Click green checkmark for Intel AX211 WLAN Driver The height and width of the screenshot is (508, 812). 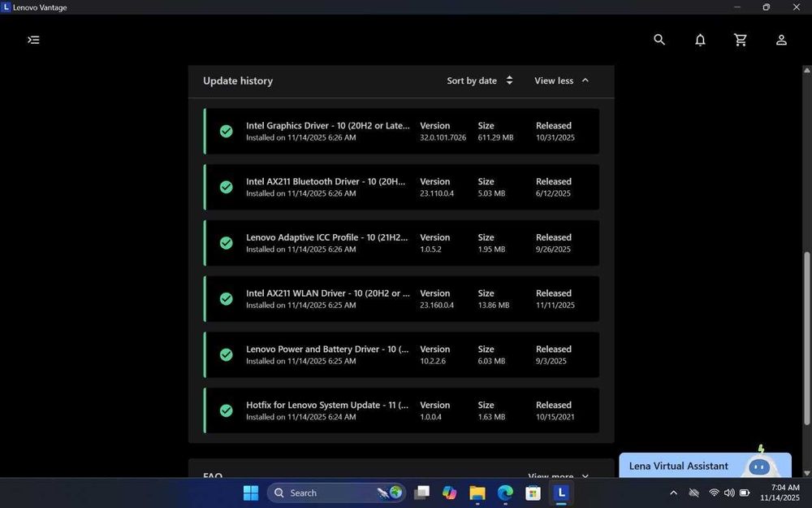(x=226, y=299)
